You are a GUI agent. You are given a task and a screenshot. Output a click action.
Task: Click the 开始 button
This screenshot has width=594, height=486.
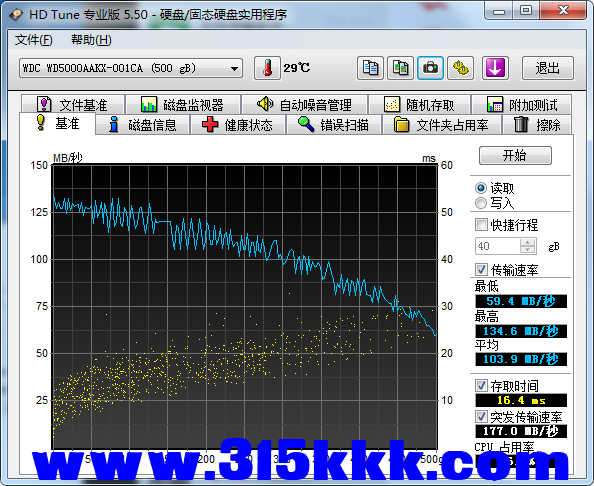[515, 155]
